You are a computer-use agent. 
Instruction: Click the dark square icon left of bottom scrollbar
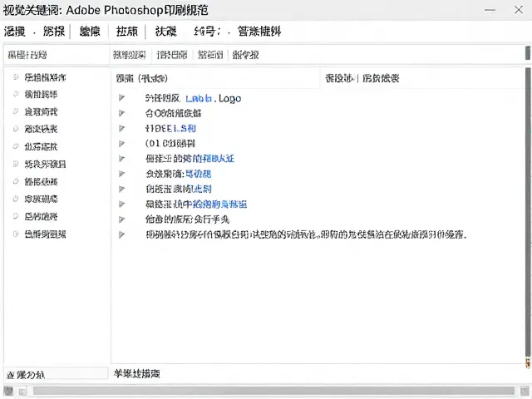coord(8,391)
